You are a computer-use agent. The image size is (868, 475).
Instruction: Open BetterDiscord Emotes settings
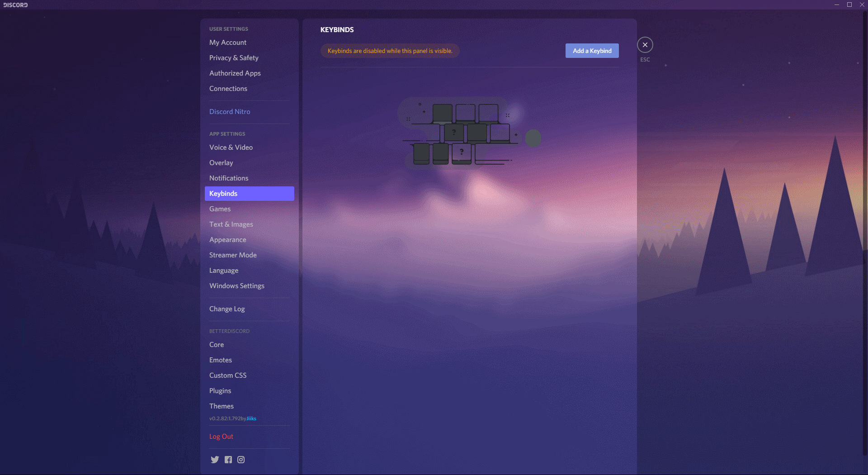pyautogui.click(x=250, y=360)
